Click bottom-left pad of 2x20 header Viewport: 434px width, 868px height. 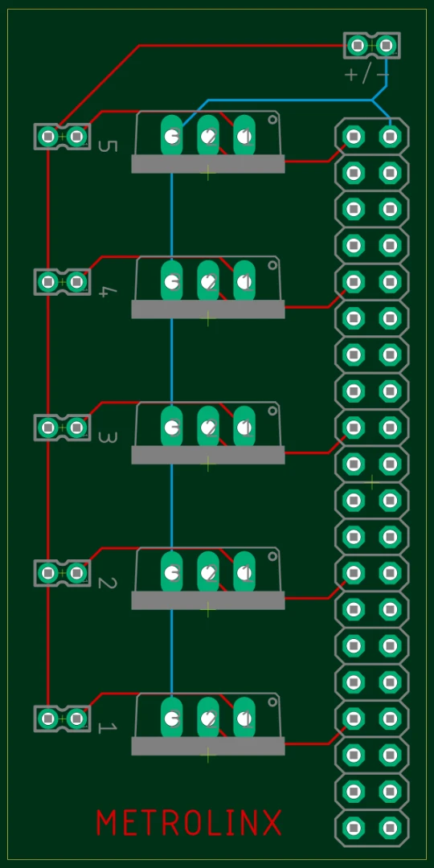click(353, 828)
